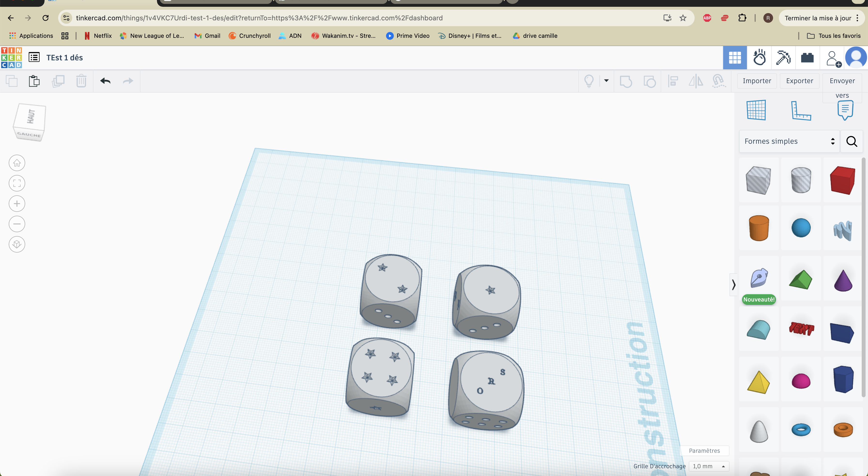Collapse the shapes panel chevron
This screenshot has width=868, height=476.
733,285
